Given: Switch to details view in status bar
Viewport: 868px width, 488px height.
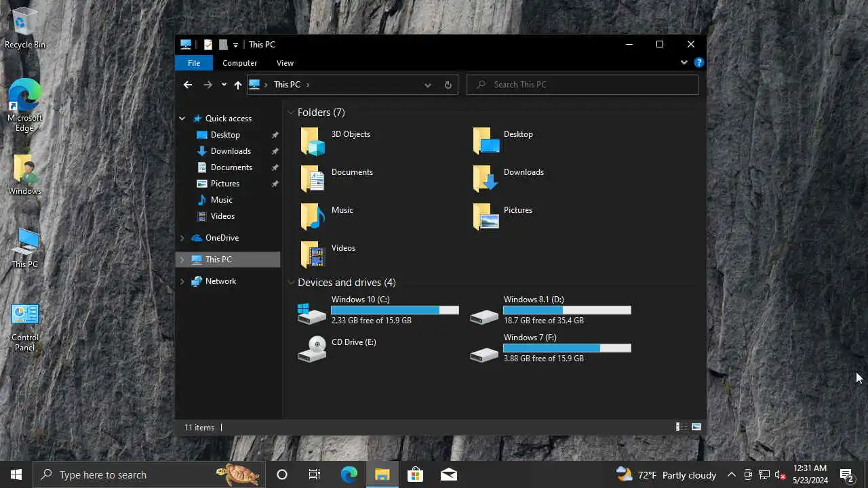Looking at the screenshot, I should (682, 427).
